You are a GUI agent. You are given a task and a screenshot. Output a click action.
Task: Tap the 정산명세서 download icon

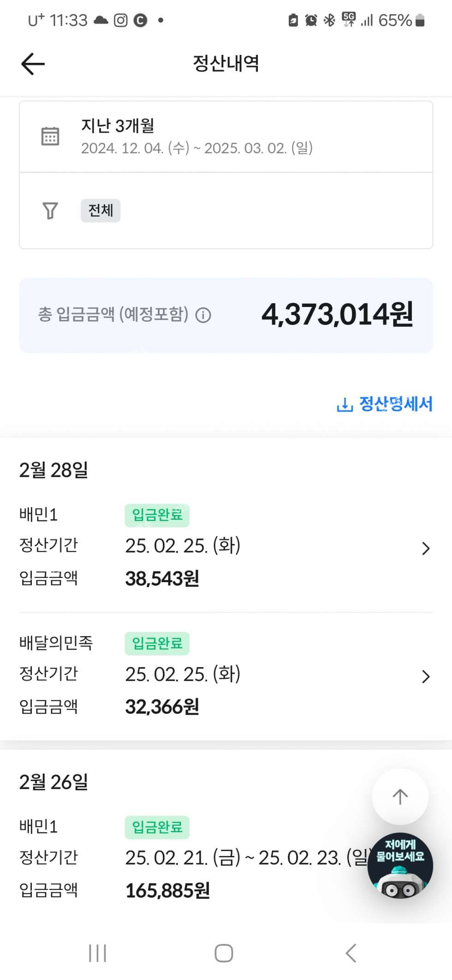[345, 405]
